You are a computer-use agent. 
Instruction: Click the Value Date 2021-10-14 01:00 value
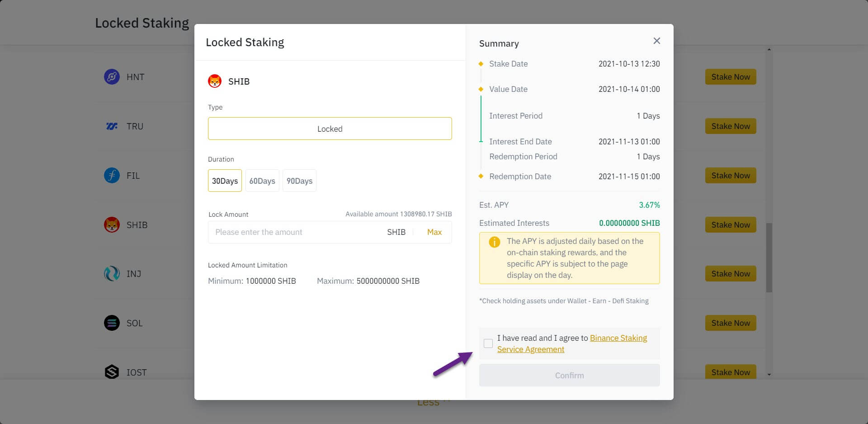629,89
